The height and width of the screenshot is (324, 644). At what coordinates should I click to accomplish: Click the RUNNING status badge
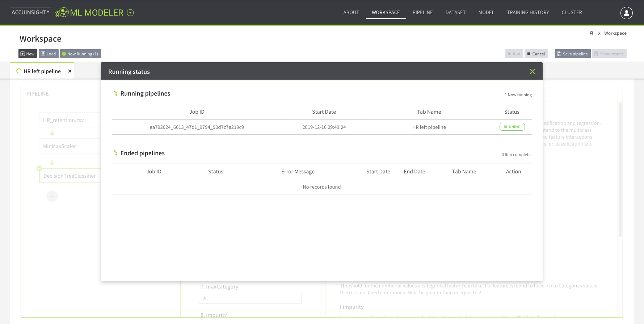pos(512,127)
